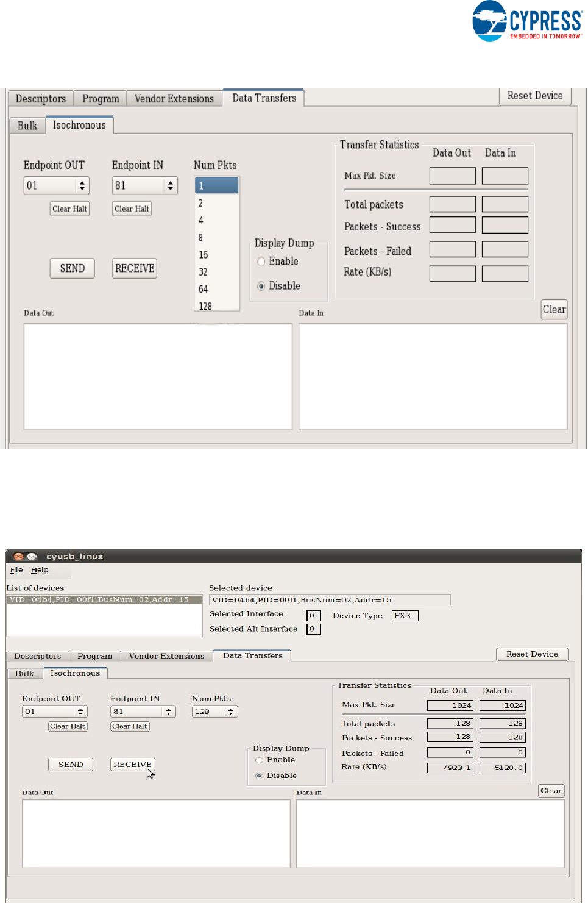
Task: Minimize the cyusb_linux window
Action: tap(32, 557)
